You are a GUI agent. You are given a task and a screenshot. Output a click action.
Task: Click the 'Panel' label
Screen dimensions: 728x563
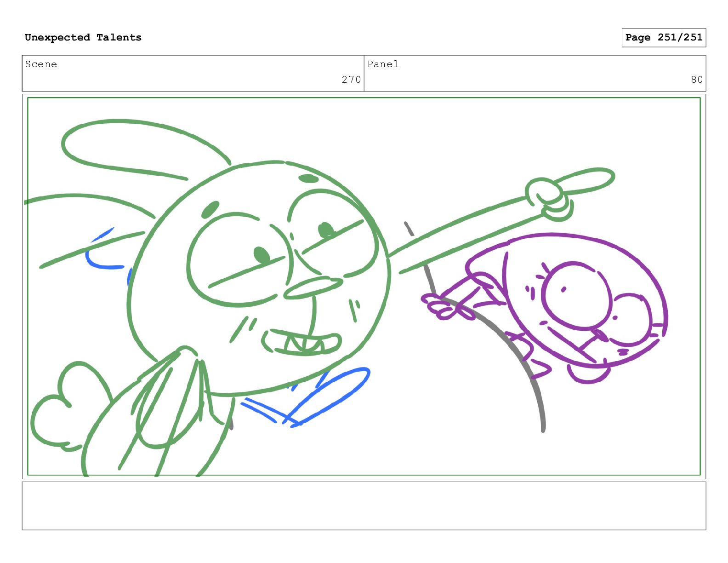coord(383,64)
